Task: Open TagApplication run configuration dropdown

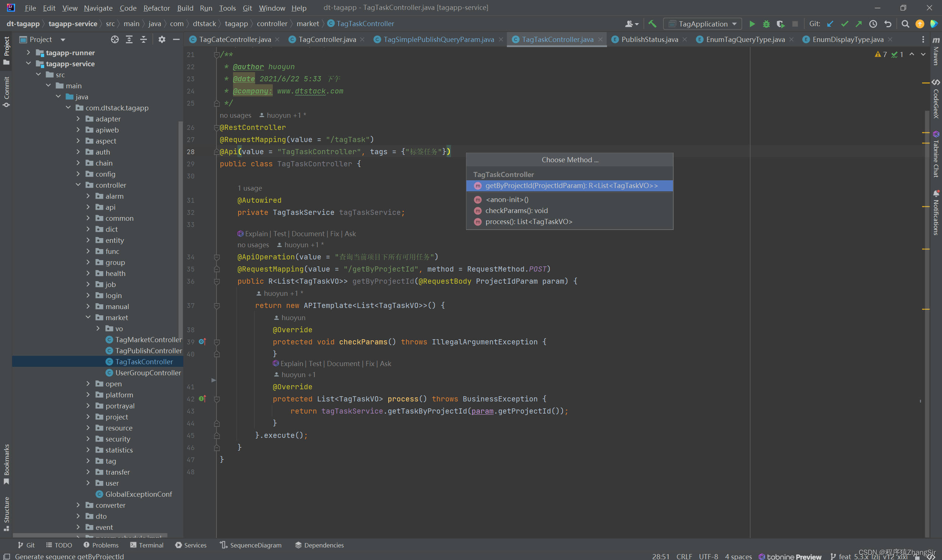Action: click(x=703, y=24)
